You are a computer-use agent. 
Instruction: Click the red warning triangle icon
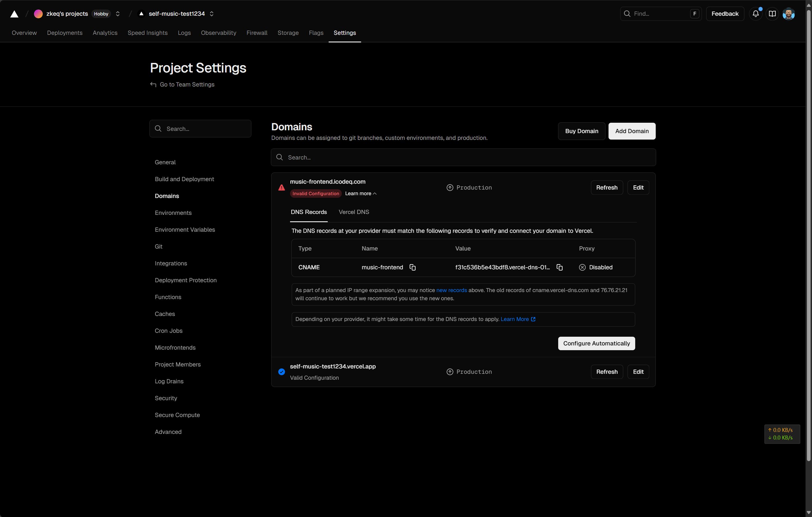click(282, 188)
